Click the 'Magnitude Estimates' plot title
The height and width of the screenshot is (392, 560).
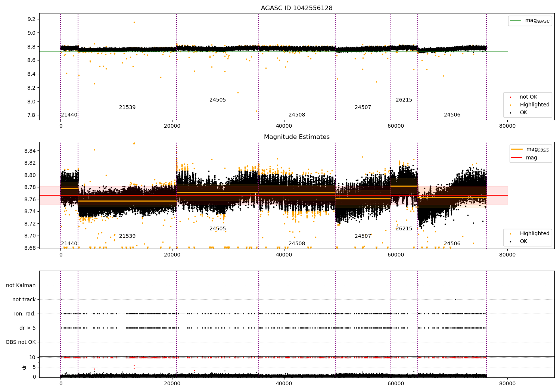coord(297,137)
